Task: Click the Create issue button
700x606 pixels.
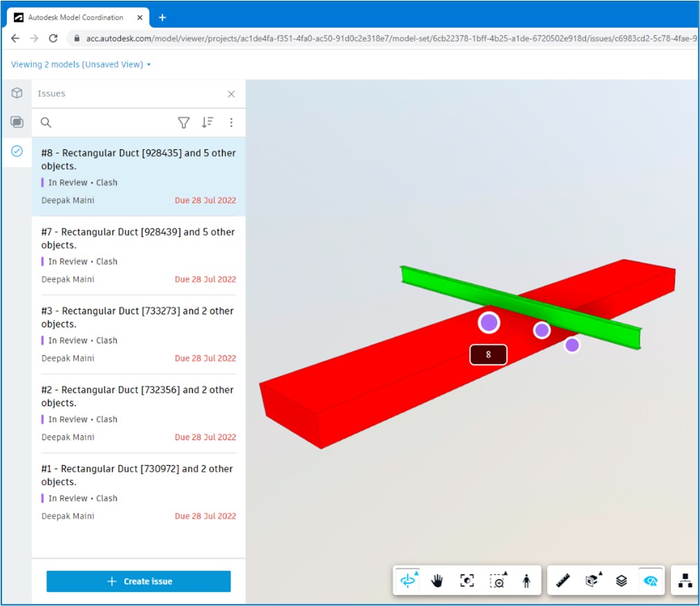Action: [138, 581]
